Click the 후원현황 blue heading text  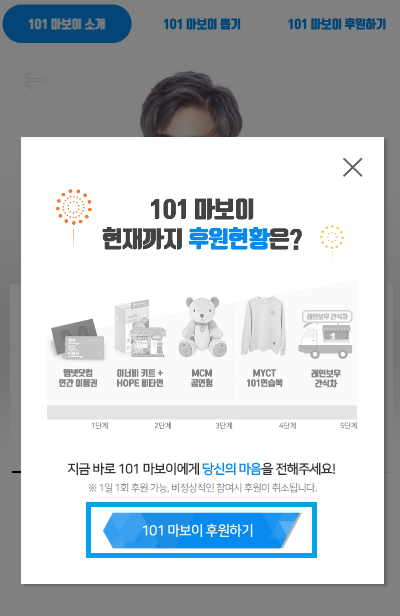229,238
